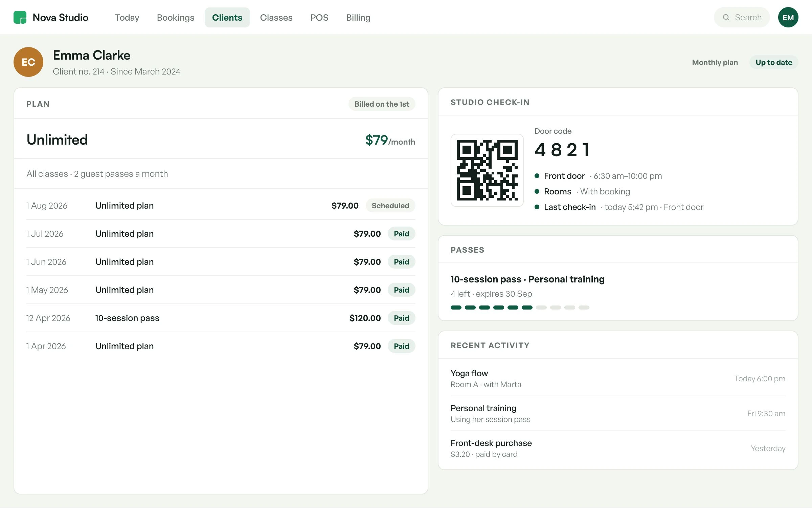
Task: Click the Unlimited plan heading
Action: [x=57, y=140]
